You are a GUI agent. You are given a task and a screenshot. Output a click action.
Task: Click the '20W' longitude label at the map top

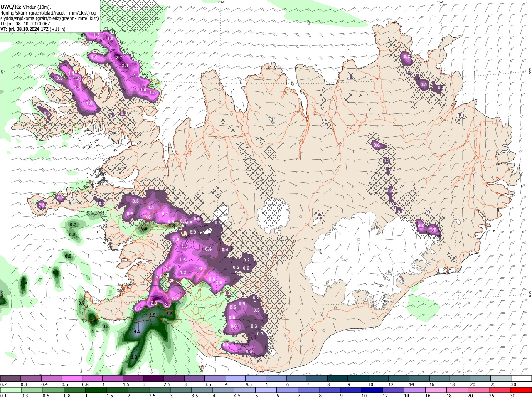pyautogui.click(x=221, y=2)
